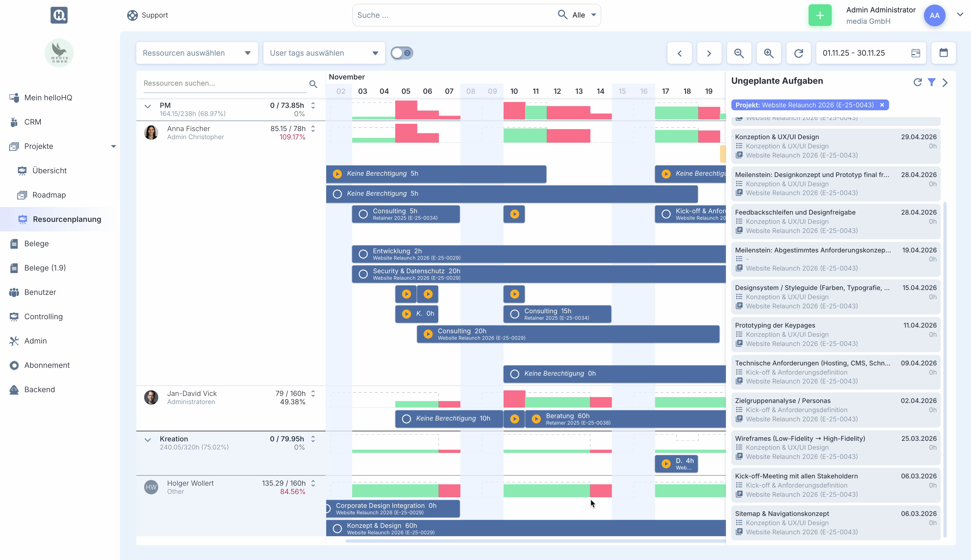971x560 pixels.
Task: Click the green plus create button
Action: (x=820, y=15)
